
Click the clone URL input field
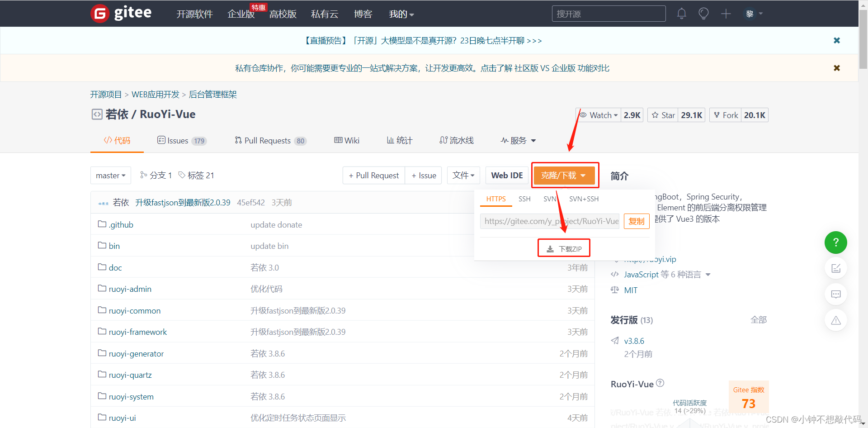point(550,221)
